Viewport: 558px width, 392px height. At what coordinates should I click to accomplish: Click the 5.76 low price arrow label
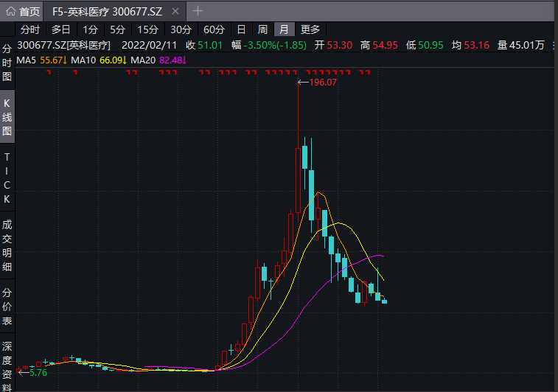[33, 373]
